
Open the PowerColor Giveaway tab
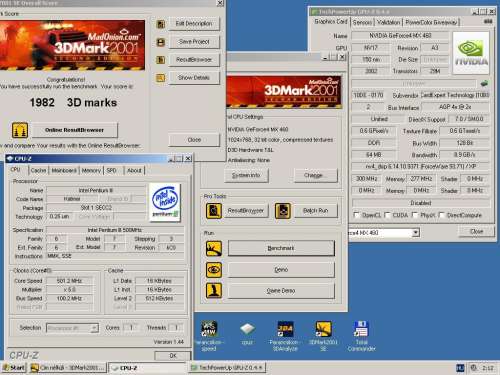point(431,22)
